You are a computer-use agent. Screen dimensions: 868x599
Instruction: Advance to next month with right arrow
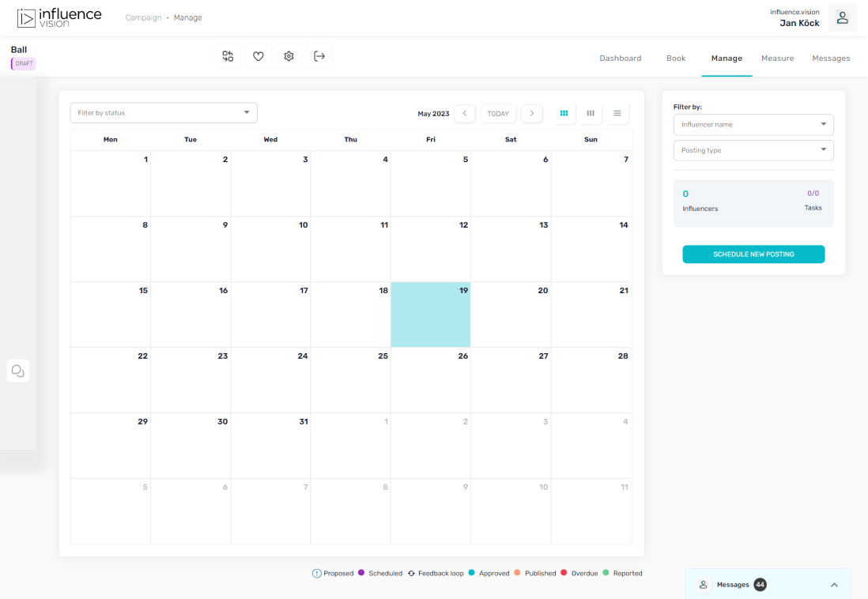click(532, 114)
